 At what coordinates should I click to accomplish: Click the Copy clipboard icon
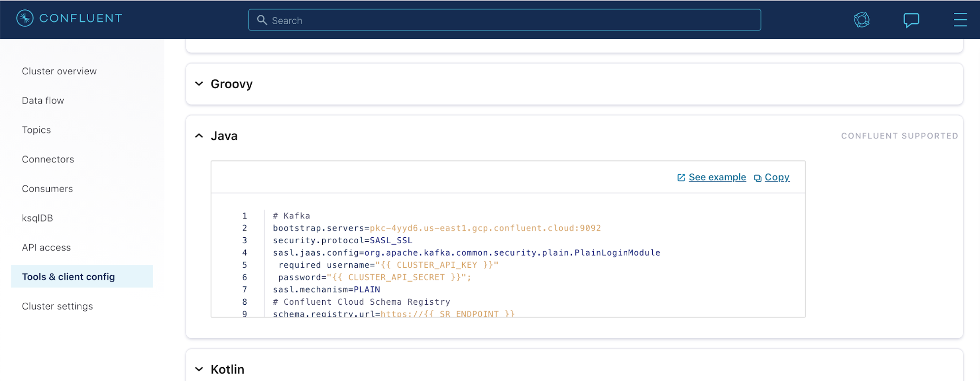pyautogui.click(x=758, y=178)
